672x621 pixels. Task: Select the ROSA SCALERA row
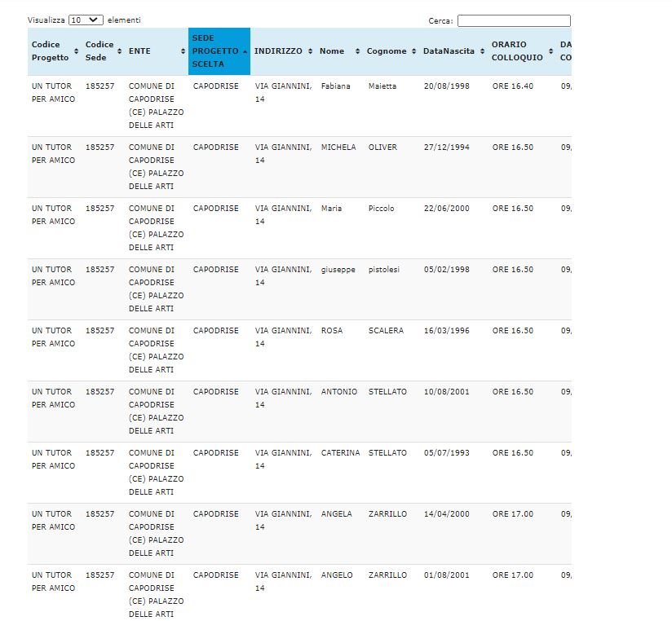[x=331, y=331]
